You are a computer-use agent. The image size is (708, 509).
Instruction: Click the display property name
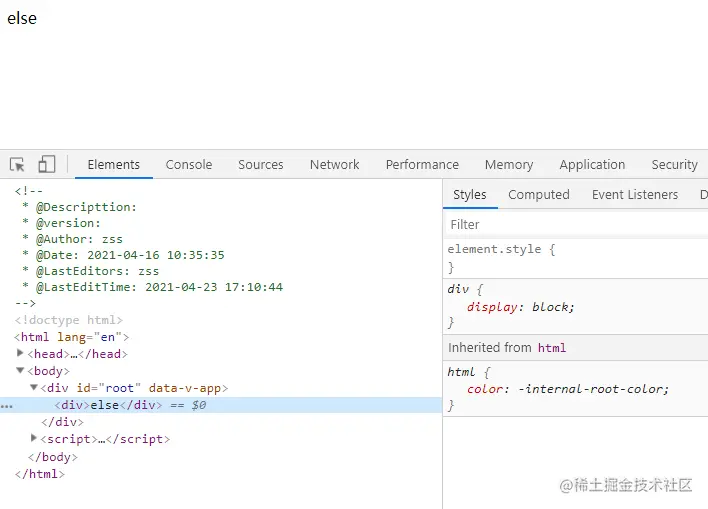point(492,307)
